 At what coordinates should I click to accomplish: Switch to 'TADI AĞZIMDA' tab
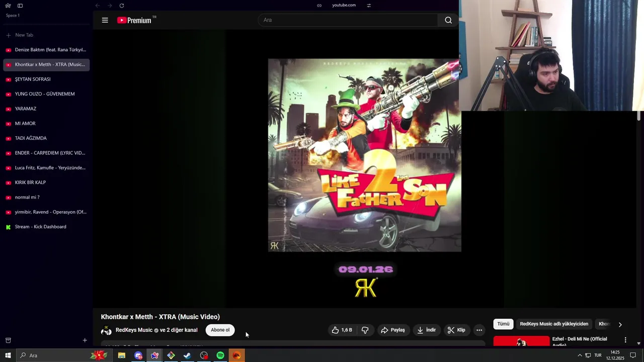[x=46, y=138]
